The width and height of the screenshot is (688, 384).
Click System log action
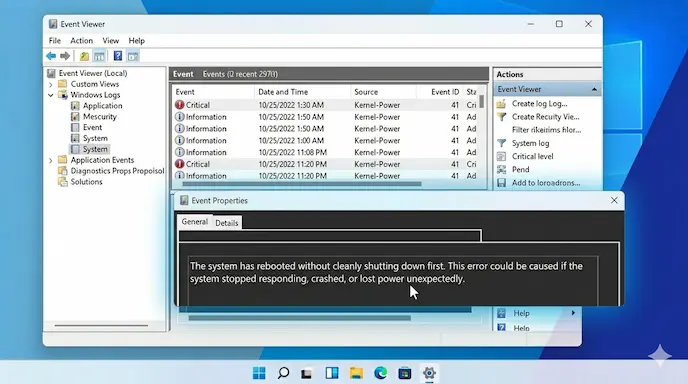click(x=530, y=144)
